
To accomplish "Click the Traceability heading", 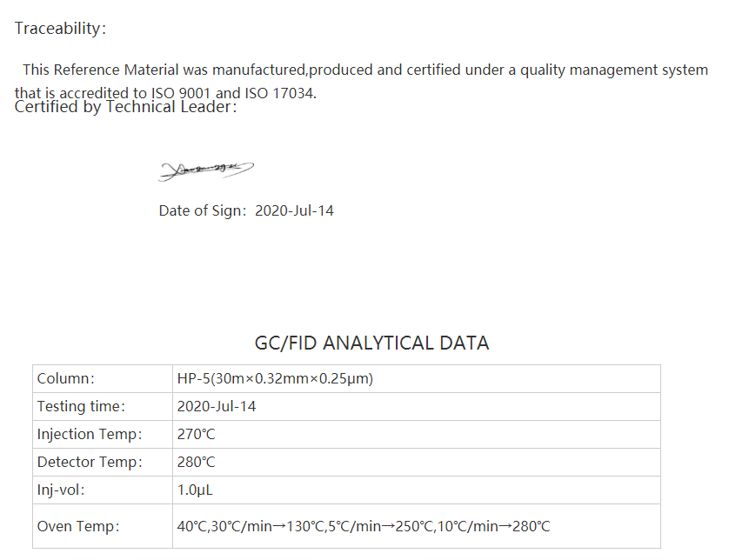I will coord(60,29).
